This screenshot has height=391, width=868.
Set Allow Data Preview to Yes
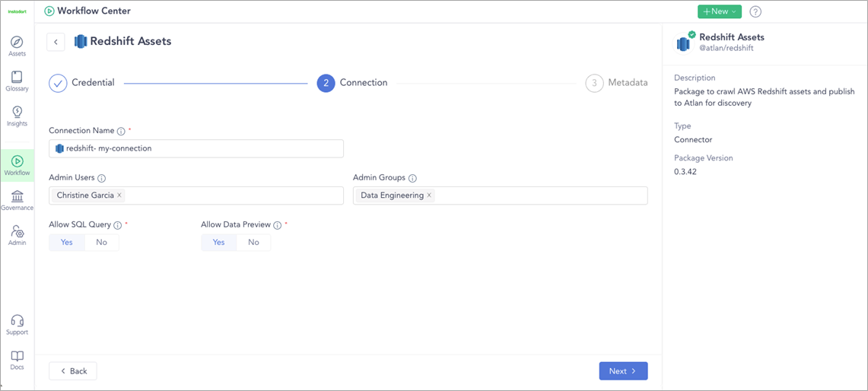[218, 243]
